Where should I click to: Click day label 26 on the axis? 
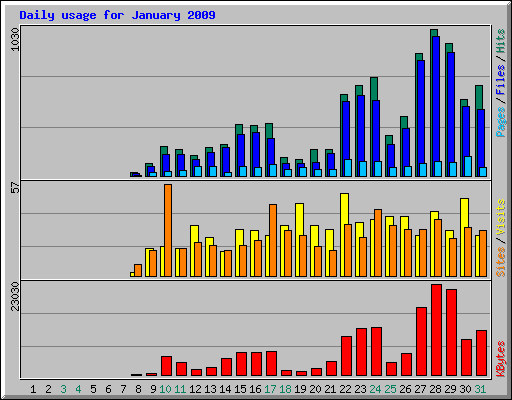(x=405, y=389)
